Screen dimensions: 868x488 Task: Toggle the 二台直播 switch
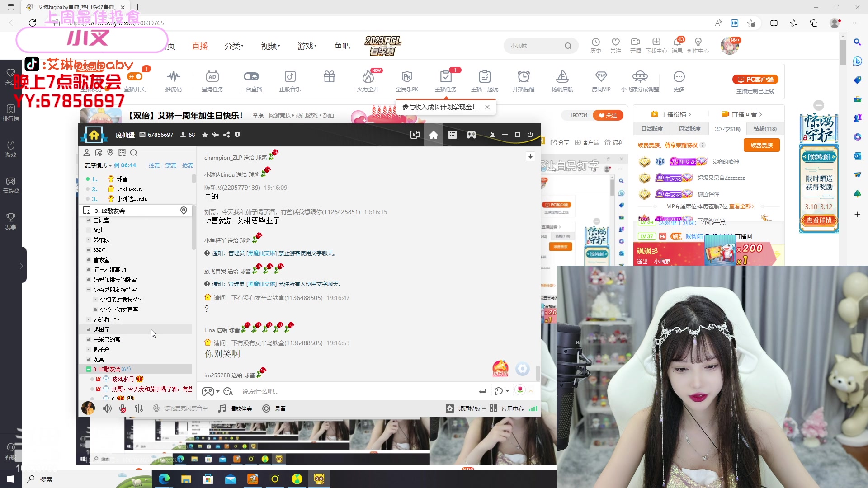pos(251,76)
